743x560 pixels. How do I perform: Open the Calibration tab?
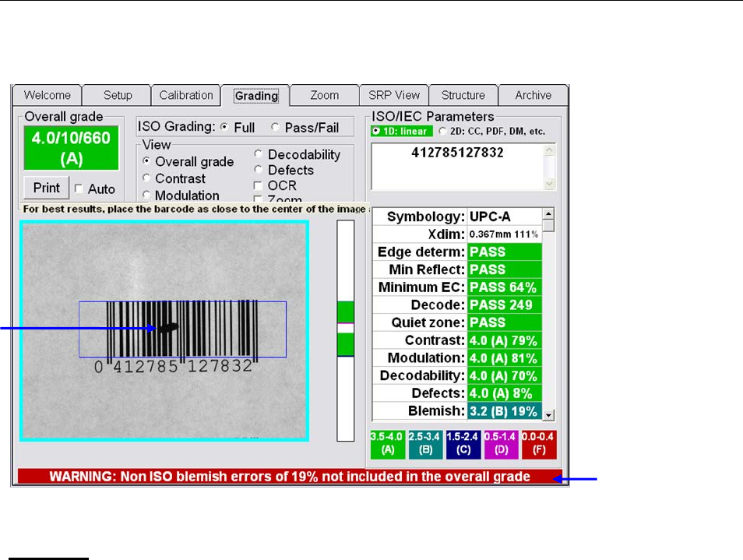point(185,95)
